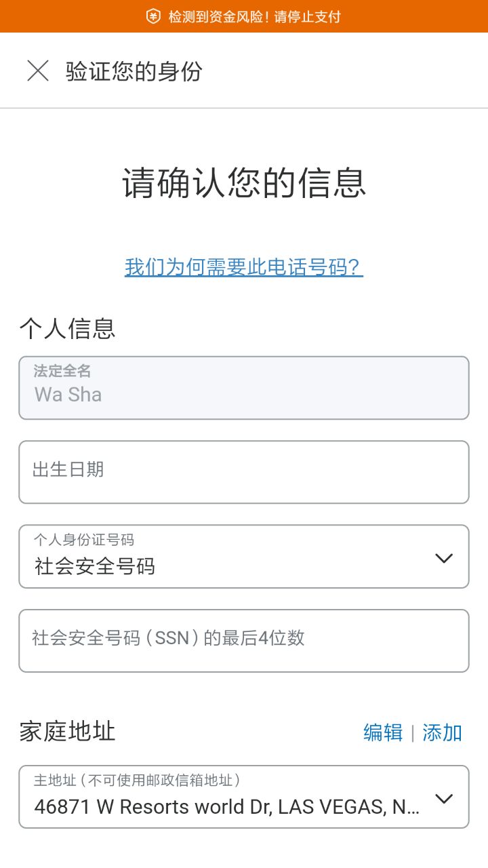Viewport: 488px width, 868px height.
Task: Focus the 出生日期 input field
Action: tap(244, 472)
